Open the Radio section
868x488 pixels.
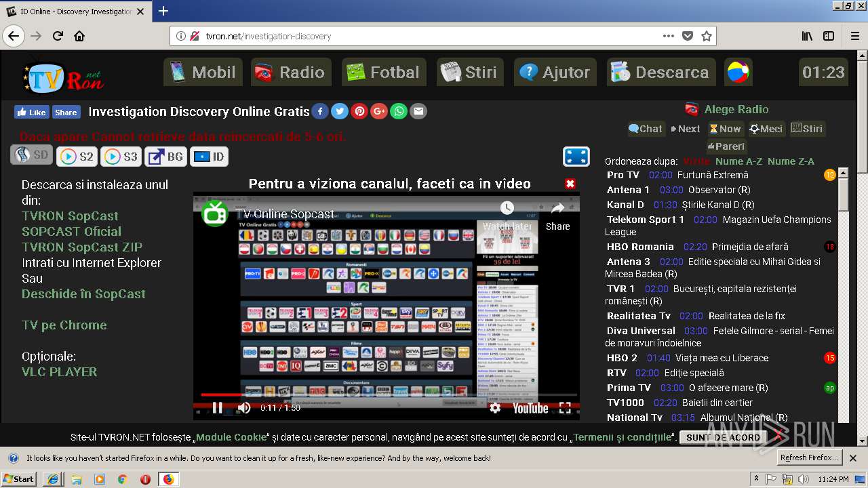coord(291,72)
